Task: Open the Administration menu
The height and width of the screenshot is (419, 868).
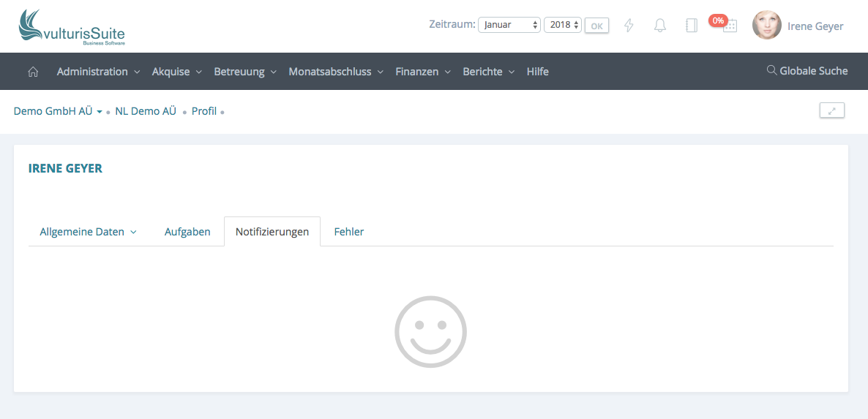Action: coord(92,72)
